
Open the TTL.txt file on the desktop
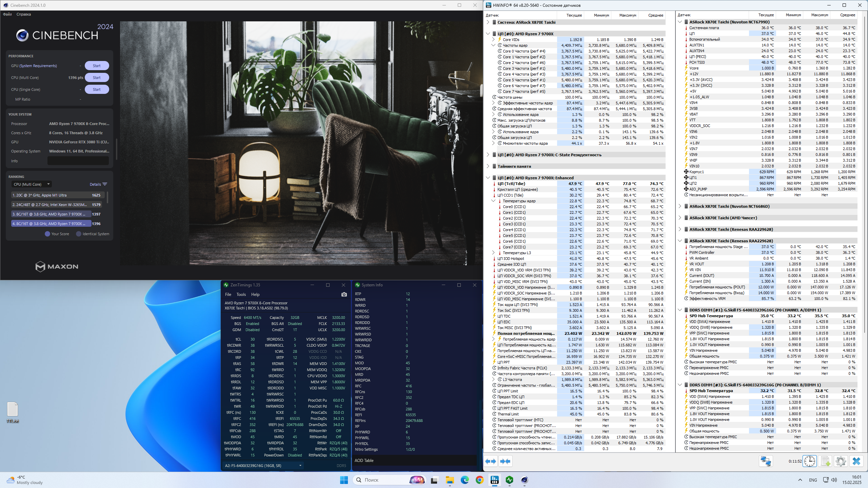click(x=13, y=410)
